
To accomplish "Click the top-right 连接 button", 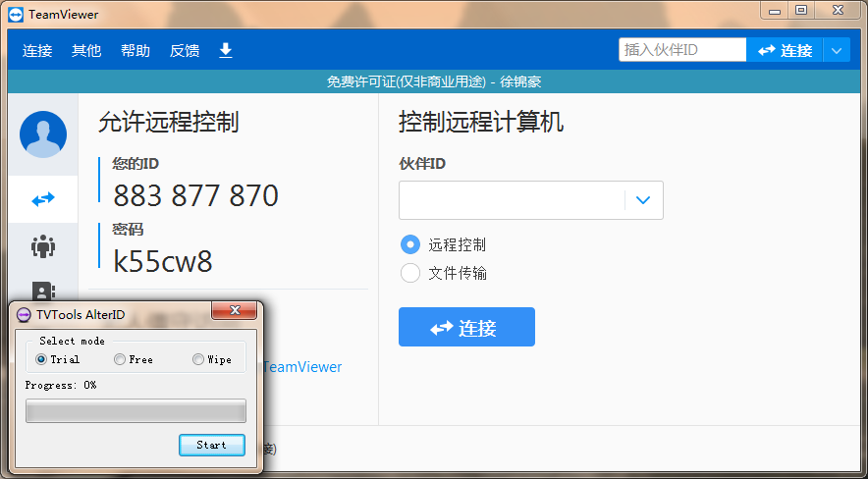I will [785, 50].
